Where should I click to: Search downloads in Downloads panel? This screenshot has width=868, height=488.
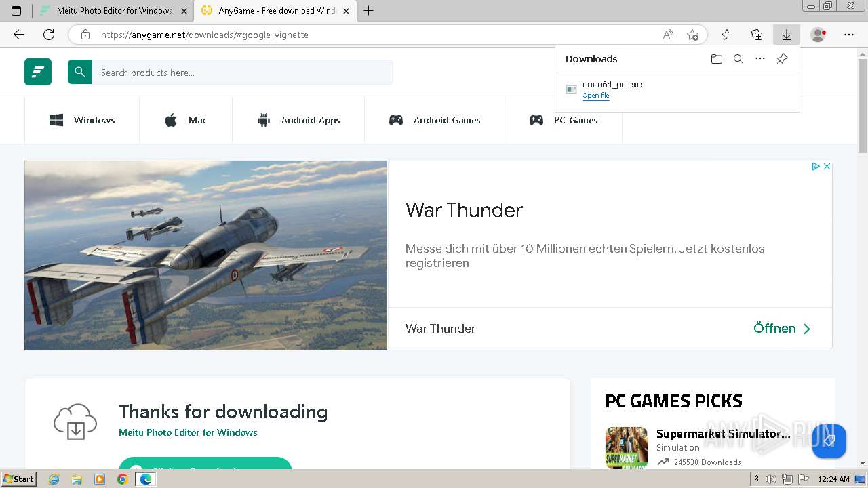(x=738, y=59)
